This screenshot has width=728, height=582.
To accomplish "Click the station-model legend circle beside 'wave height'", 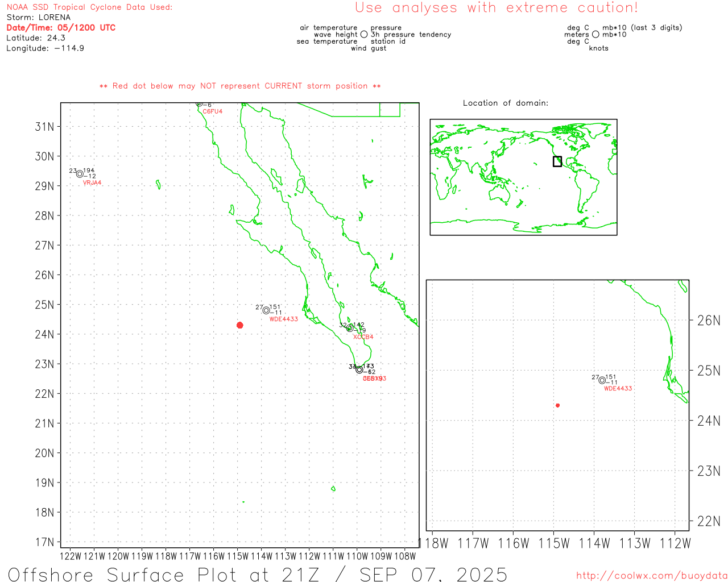I will point(364,35).
